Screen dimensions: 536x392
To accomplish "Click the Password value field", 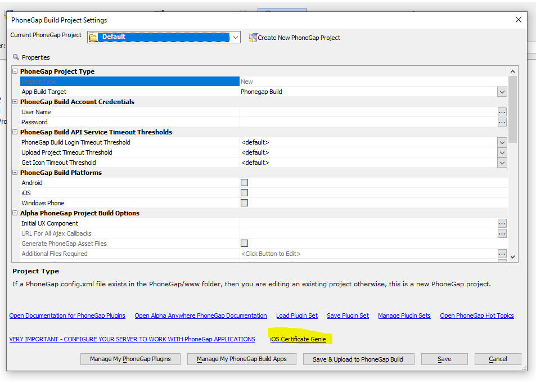I will pyautogui.click(x=368, y=123).
